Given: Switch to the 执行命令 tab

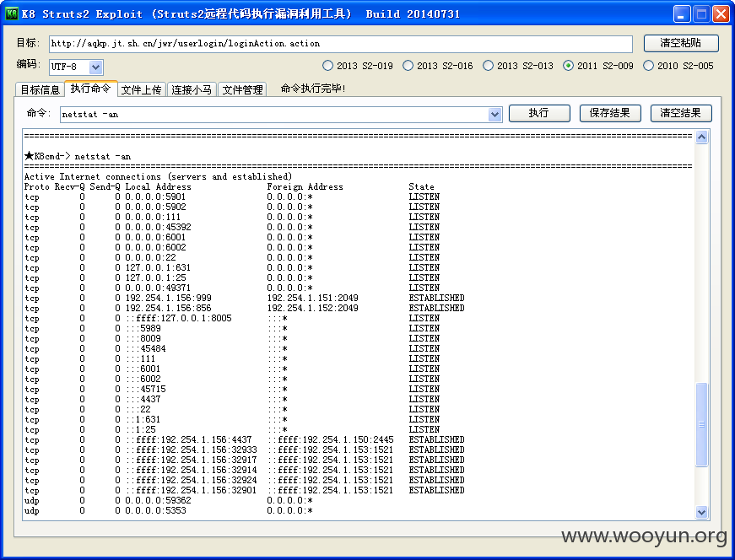Looking at the screenshot, I should click(x=90, y=88).
